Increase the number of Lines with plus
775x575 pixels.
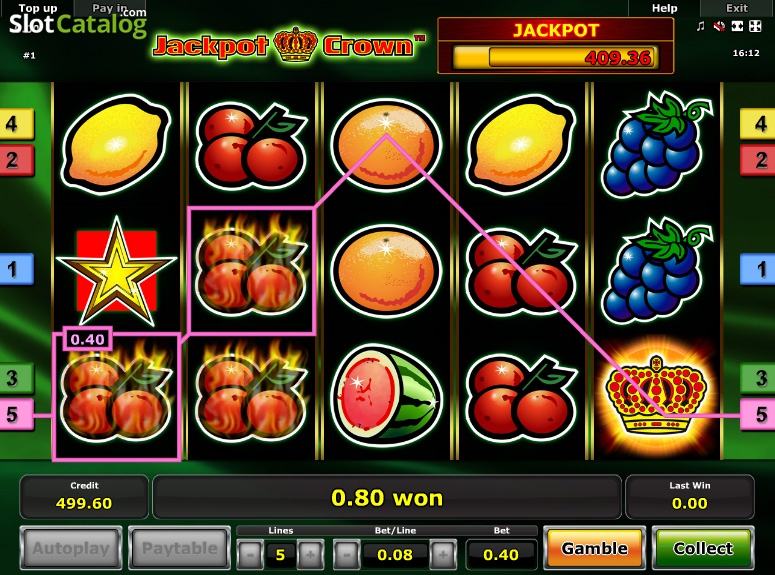310,555
